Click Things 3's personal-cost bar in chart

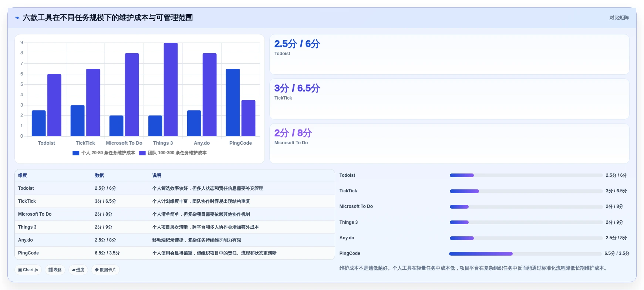click(155, 126)
